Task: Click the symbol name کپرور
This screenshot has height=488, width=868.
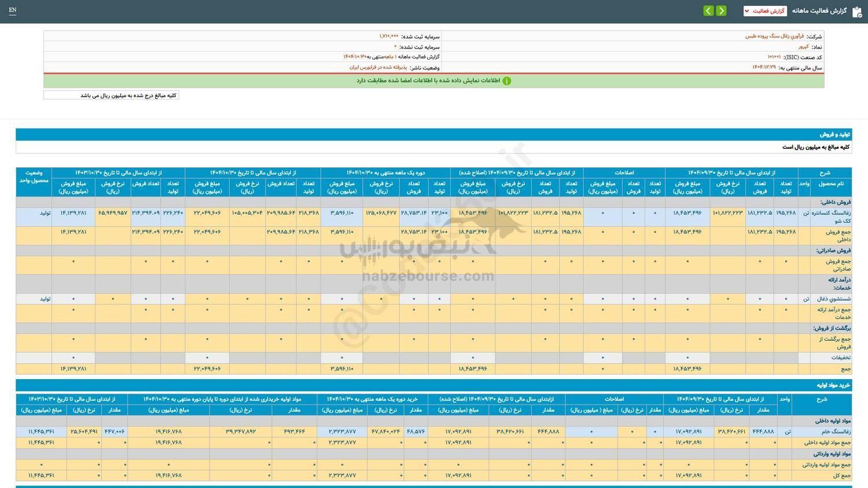Action: (x=803, y=47)
